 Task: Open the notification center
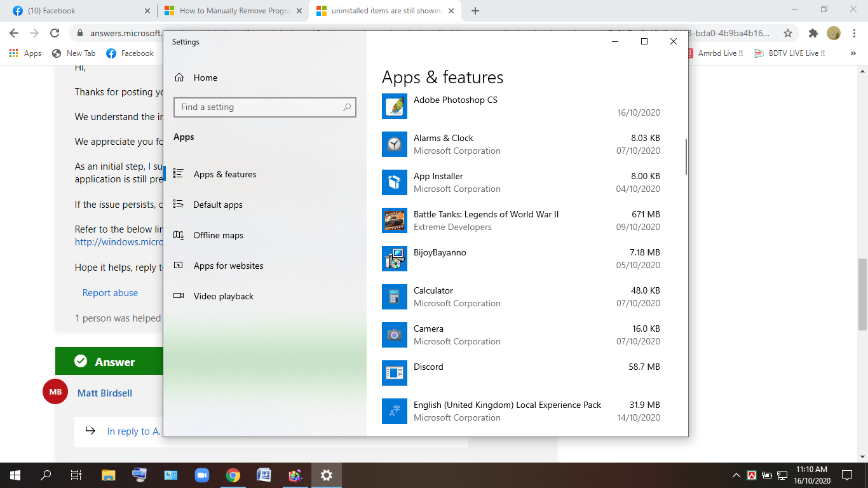847,475
